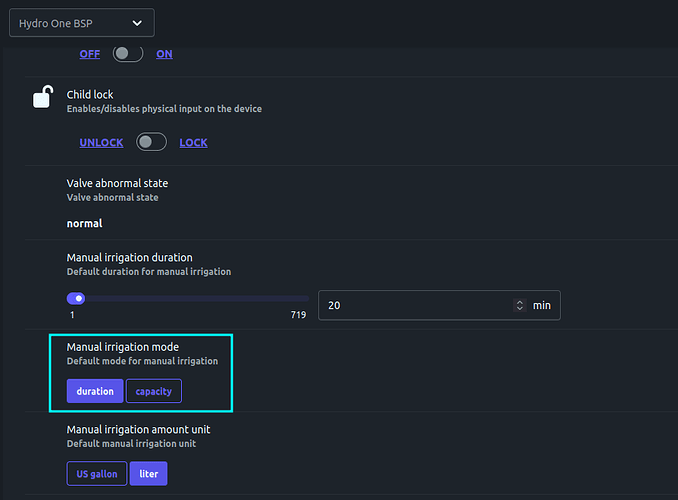Choose liter as irrigation amount unit
Image resolution: width=678 pixels, height=500 pixels.
click(x=148, y=474)
